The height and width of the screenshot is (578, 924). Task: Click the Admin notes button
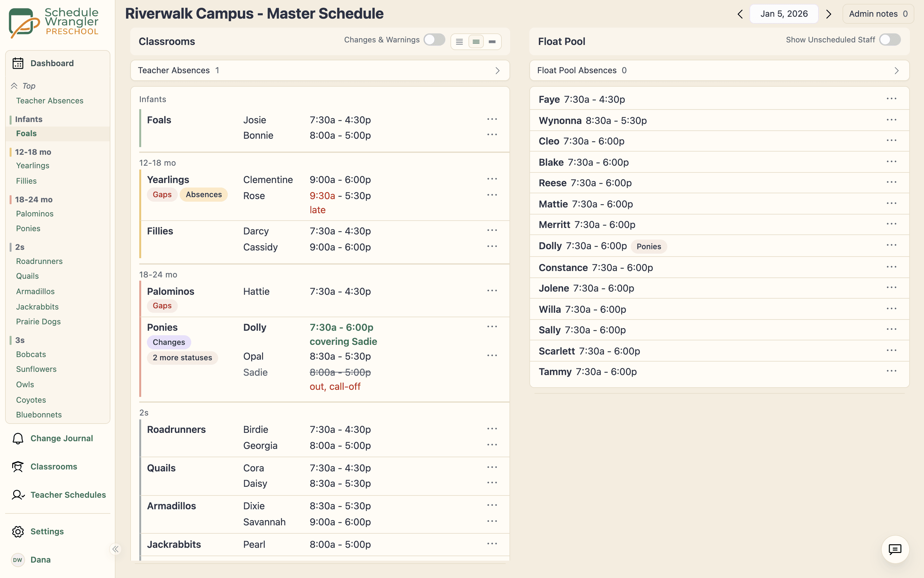point(878,14)
